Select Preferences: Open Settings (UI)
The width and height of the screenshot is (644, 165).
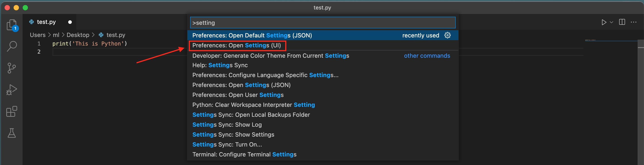tap(236, 46)
